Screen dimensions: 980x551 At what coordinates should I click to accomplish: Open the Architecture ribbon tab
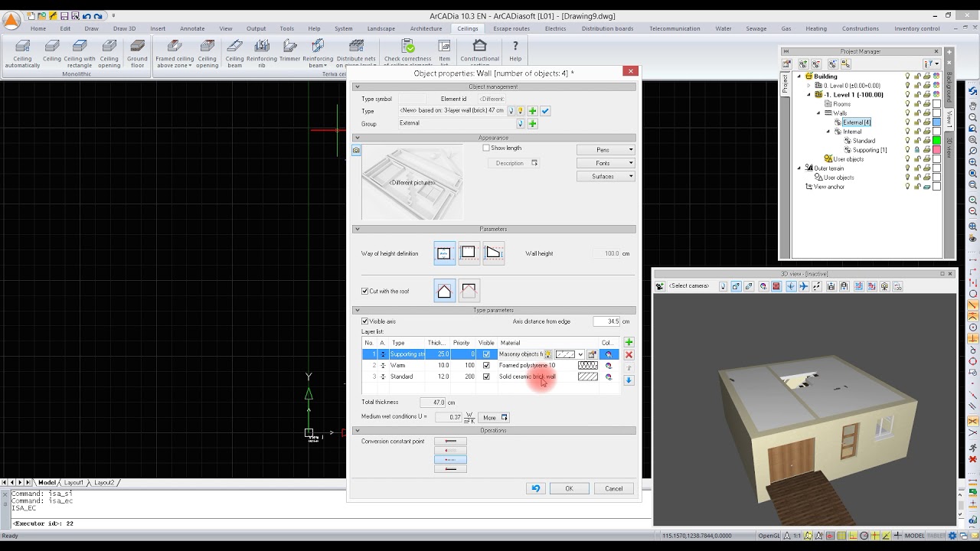pos(426,28)
